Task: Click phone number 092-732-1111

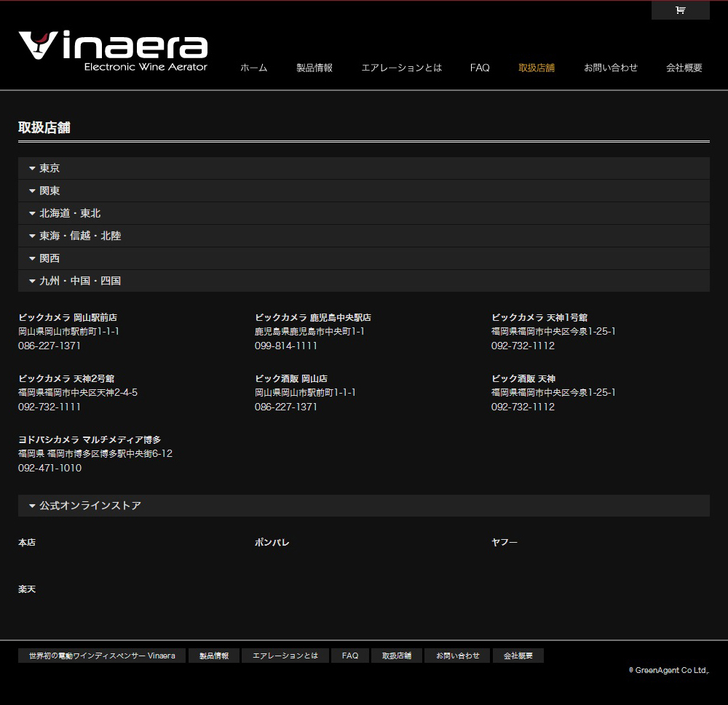Action: pos(50,407)
